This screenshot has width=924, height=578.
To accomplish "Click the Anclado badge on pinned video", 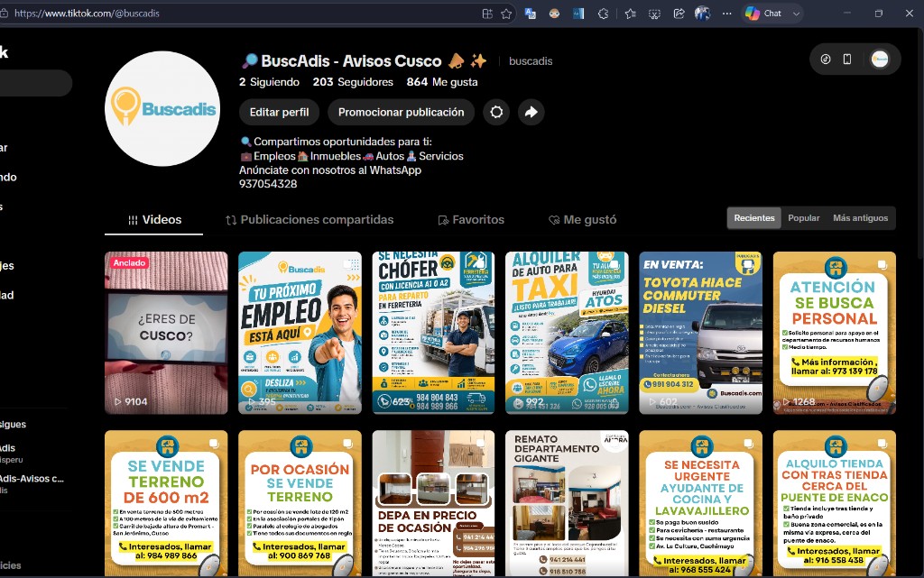I will pos(129,262).
